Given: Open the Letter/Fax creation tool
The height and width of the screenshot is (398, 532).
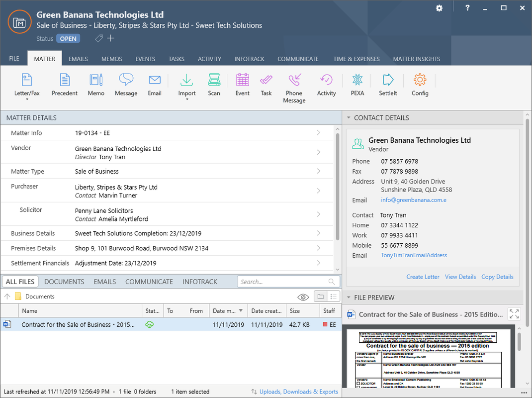Looking at the screenshot, I should (26, 85).
